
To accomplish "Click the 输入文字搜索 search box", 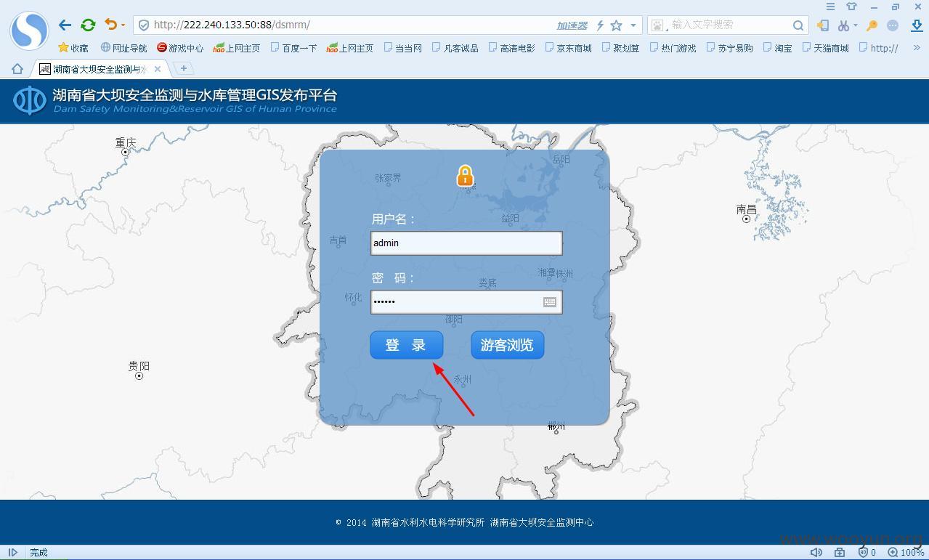I will coord(729,25).
